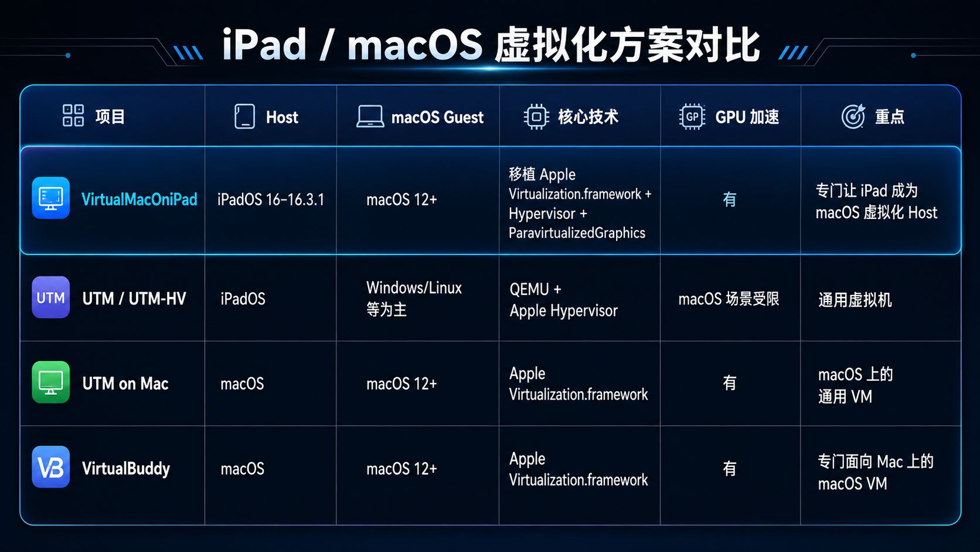
Task: Select "macOS" host in the UTM on Mac row
Action: click(242, 384)
